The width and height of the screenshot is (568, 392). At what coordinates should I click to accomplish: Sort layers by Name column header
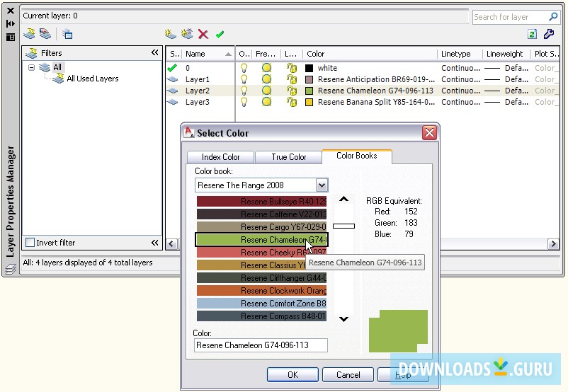208,54
